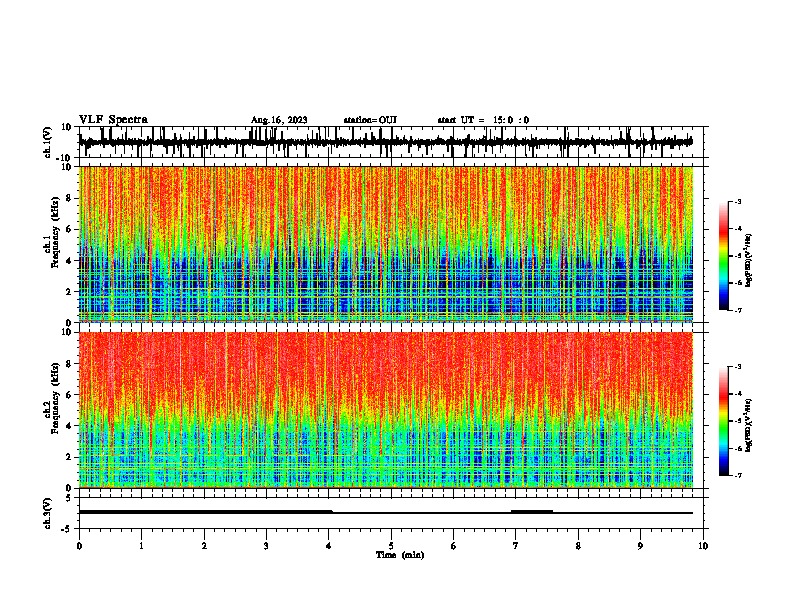792x612 pixels.
Task: Click the "-3" label on ch.1 colorbar
Action: click(x=737, y=202)
